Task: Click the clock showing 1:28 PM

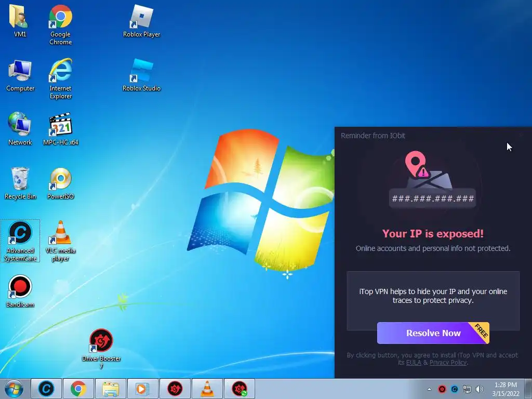Action: (506, 389)
